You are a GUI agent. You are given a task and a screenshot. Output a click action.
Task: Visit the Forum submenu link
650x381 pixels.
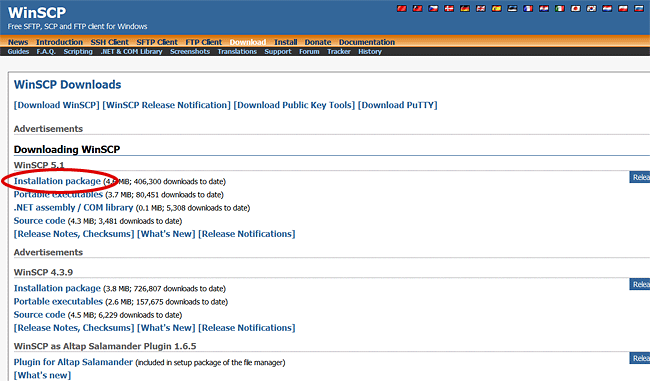click(309, 51)
